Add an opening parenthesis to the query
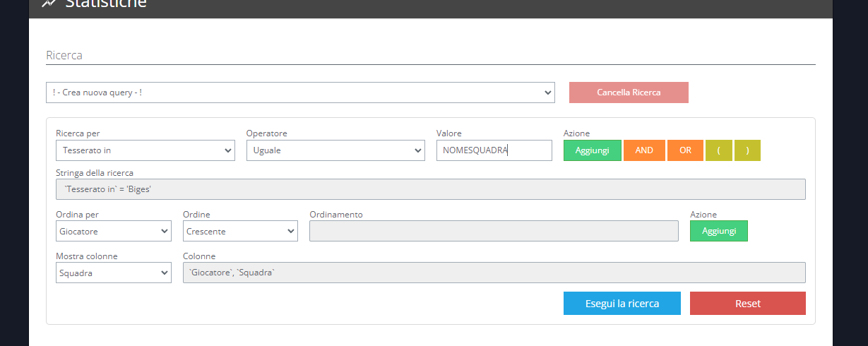The width and height of the screenshot is (868, 346). (x=718, y=150)
